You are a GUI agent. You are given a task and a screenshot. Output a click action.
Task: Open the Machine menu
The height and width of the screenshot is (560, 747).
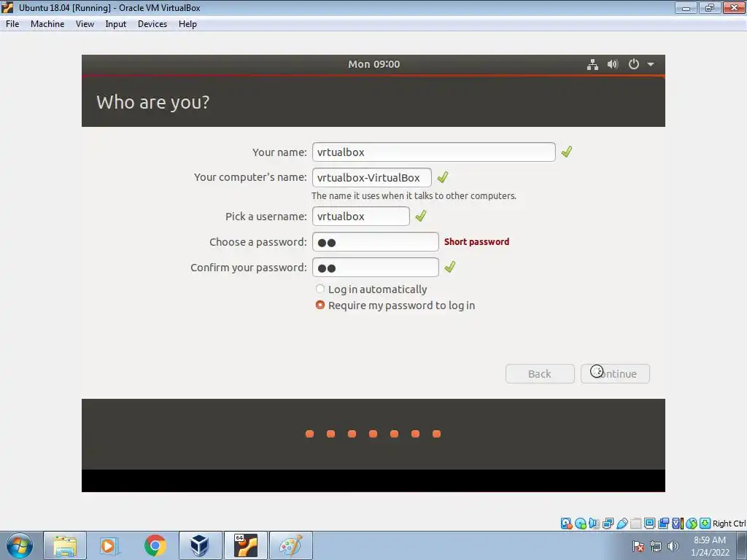tap(47, 24)
